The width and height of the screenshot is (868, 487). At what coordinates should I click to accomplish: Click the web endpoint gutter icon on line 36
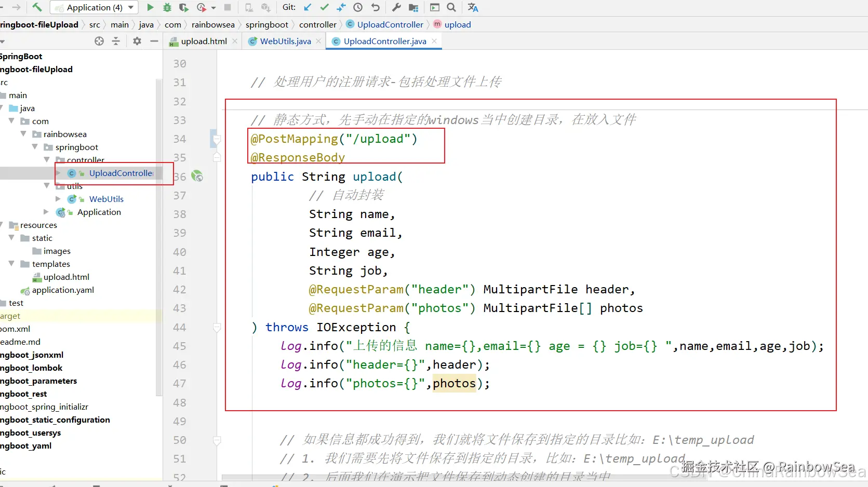(x=197, y=176)
